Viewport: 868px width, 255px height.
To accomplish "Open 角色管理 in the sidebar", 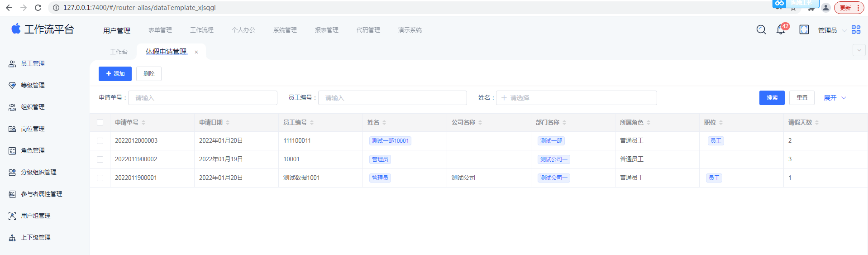I will pos(33,151).
